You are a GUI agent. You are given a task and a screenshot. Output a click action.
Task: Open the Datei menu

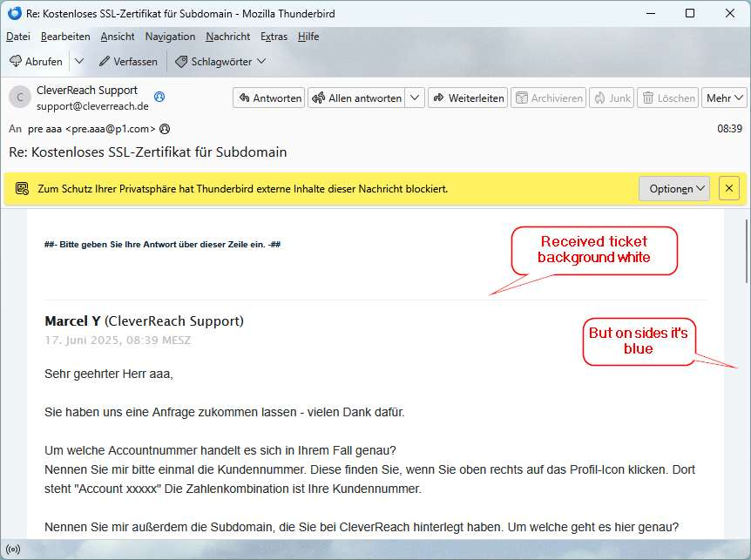(x=18, y=37)
